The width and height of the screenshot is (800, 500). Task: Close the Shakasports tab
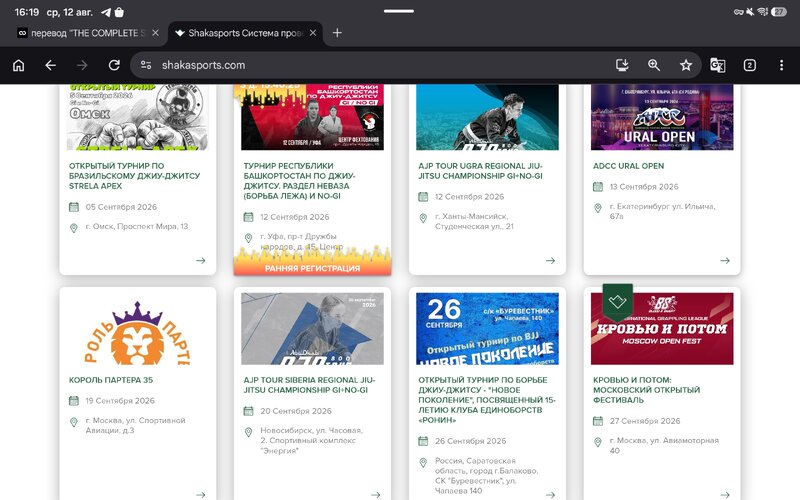click(313, 33)
